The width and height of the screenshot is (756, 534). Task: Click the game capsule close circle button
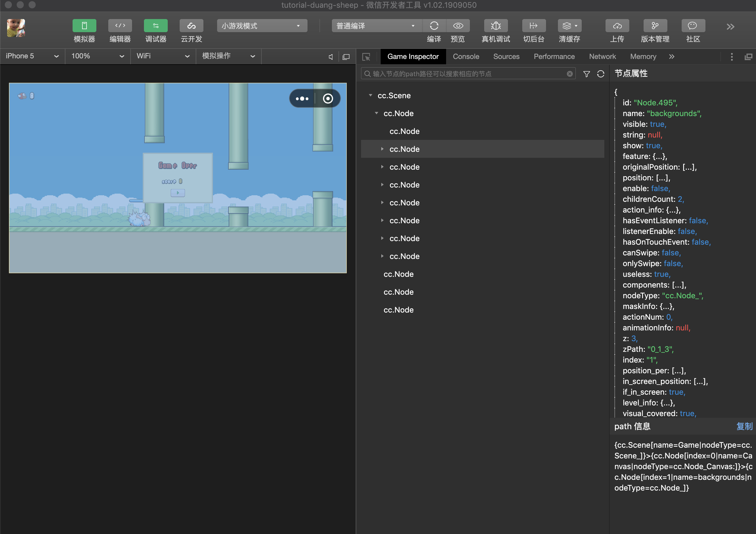(328, 99)
